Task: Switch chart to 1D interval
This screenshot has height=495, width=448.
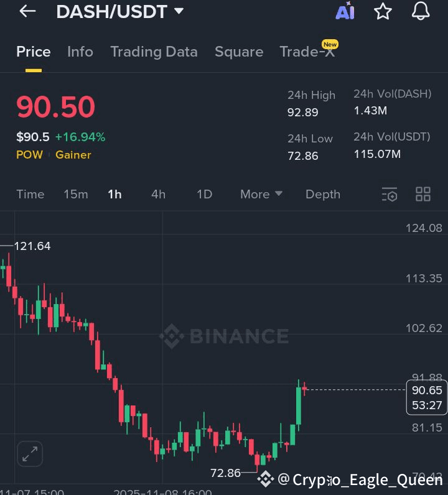Action: tap(205, 194)
